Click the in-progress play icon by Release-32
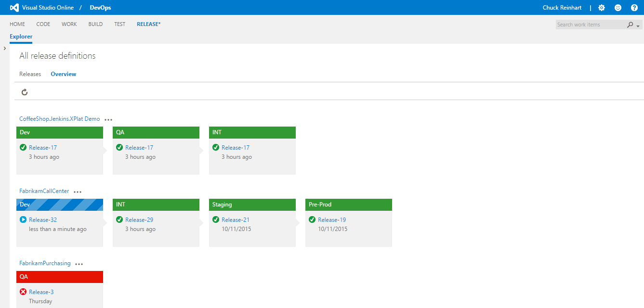Viewport: 644px width, 308px height. [x=23, y=220]
